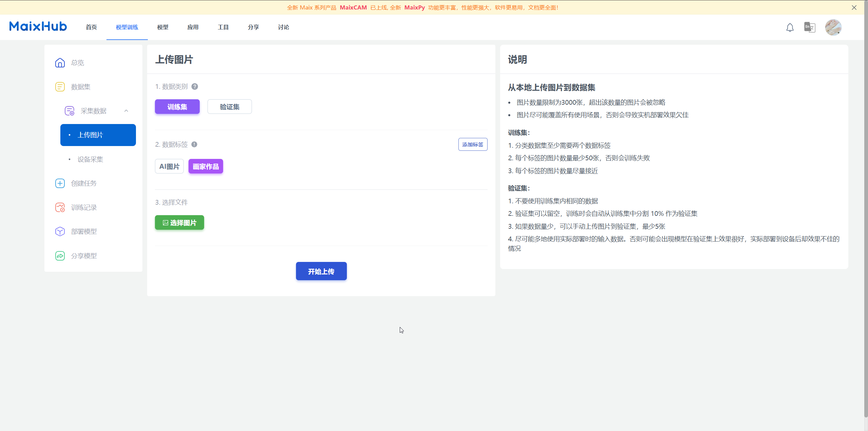Select the 画家作品 label
Screen dimensions: 868x431
206,166
